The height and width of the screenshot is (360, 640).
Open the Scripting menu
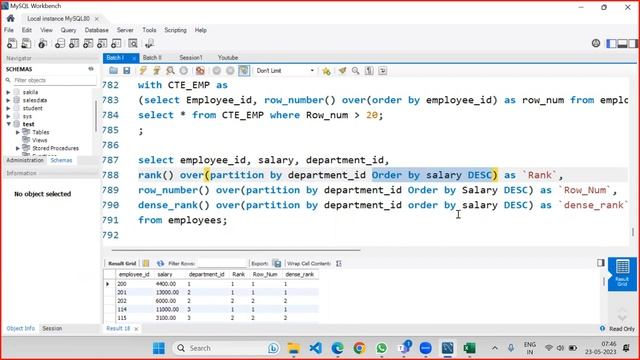pos(175,30)
